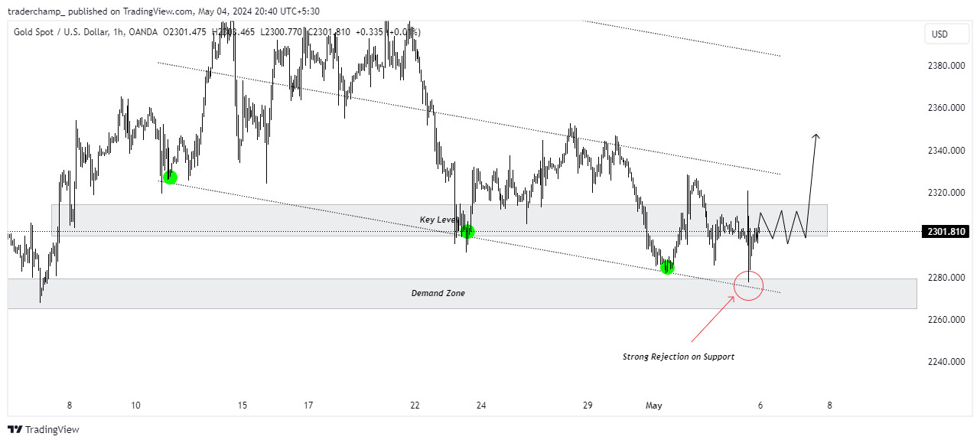
Task: Click the open value O2301.475
Action: tap(185, 31)
